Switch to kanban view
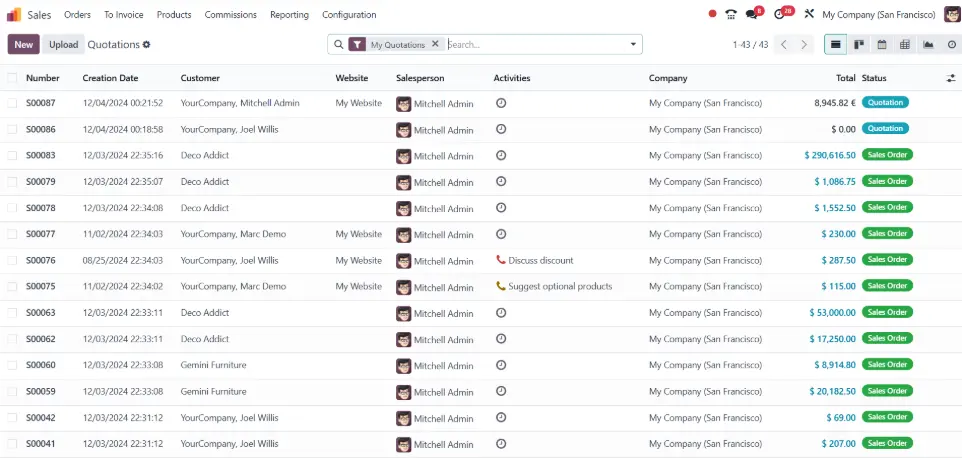This screenshot has width=962, height=458. pyautogui.click(x=859, y=44)
